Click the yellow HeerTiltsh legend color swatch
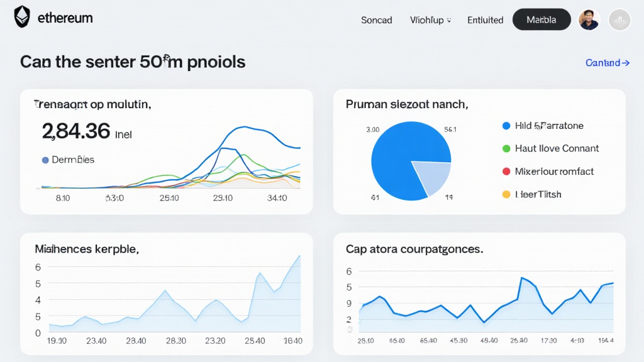644x362 pixels. [506, 194]
